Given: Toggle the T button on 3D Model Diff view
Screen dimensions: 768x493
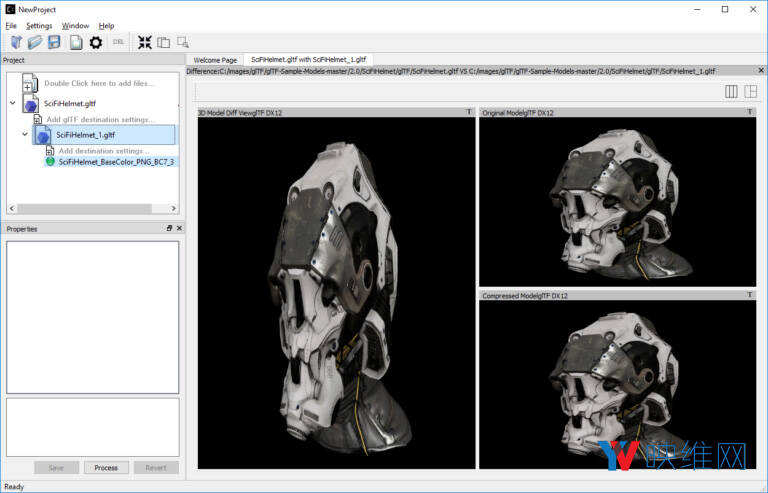Looking at the screenshot, I should pyautogui.click(x=469, y=113).
